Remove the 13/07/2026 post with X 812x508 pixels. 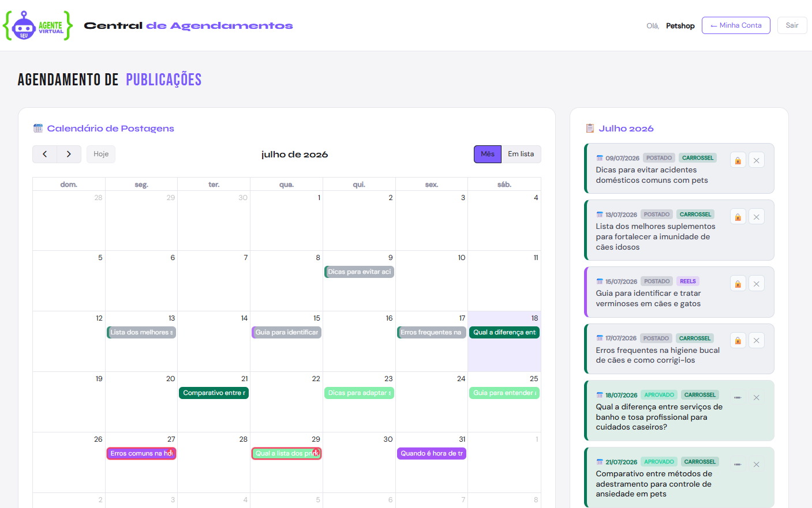click(x=756, y=217)
